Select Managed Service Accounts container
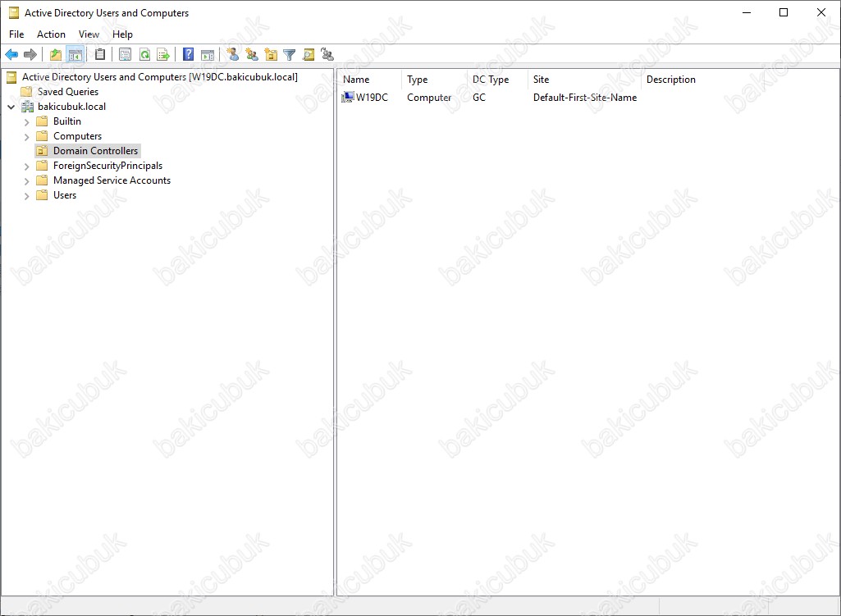This screenshot has width=841, height=616. [112, 180]
